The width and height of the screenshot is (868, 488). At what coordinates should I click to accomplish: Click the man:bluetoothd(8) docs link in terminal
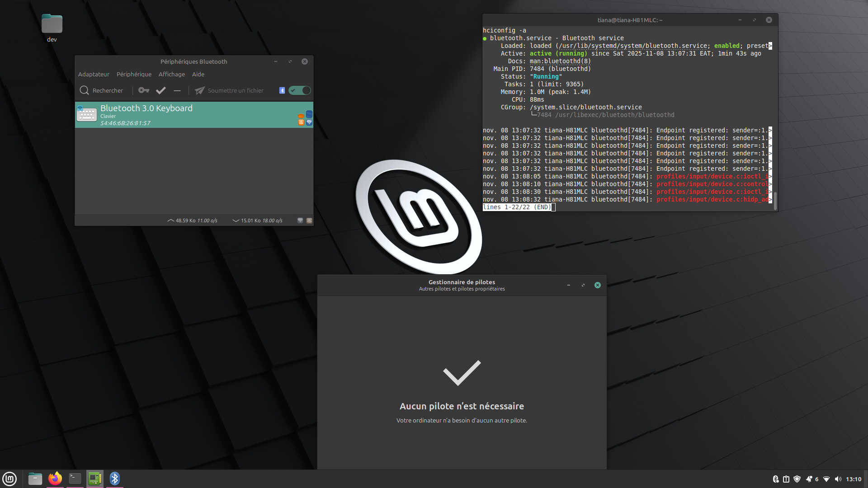click(560, 61)
